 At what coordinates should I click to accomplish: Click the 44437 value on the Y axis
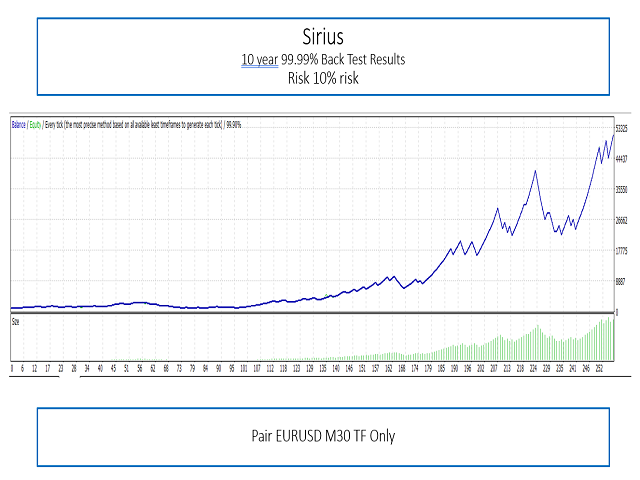coord(622,159)
